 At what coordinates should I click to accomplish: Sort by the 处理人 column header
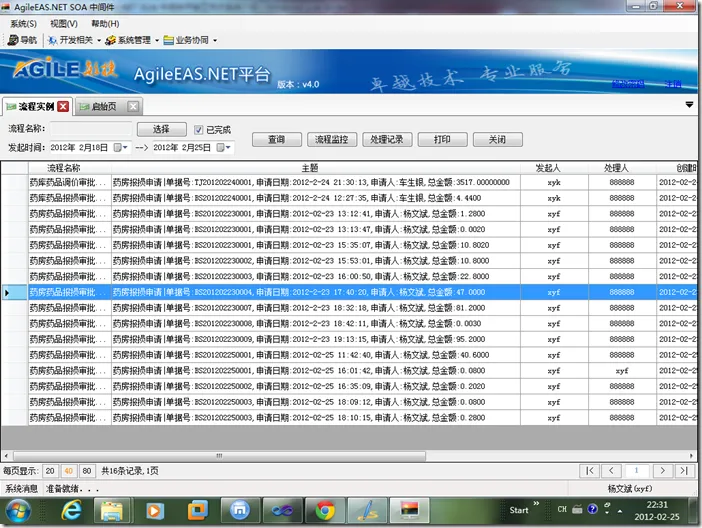tap(622, 168)
